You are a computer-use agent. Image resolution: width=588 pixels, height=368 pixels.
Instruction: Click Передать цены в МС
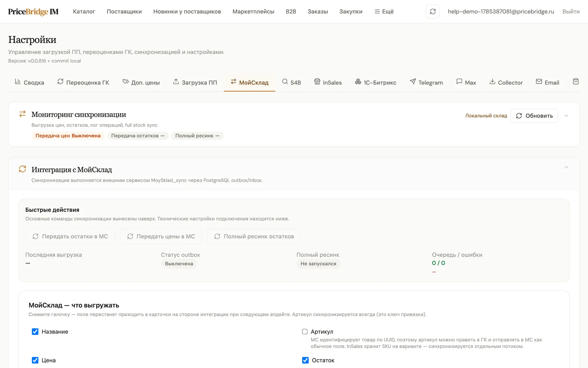161,236
